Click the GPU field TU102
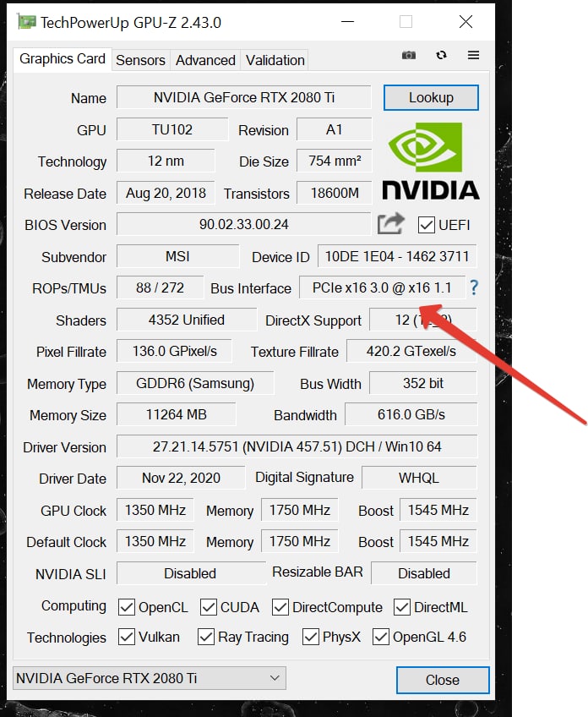The width and height of the screenshot is (588, 717). coord(172,129)
